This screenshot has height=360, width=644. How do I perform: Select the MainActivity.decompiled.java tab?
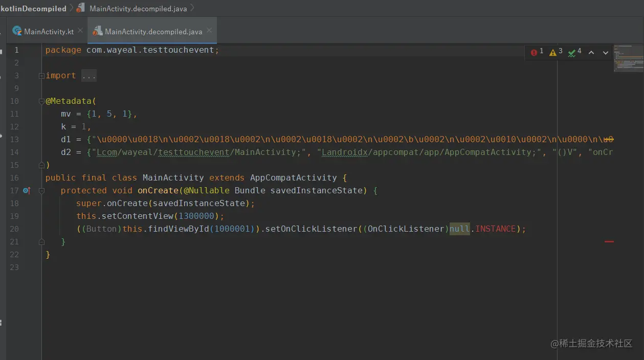pyautogui.click(x=153, y=31)
